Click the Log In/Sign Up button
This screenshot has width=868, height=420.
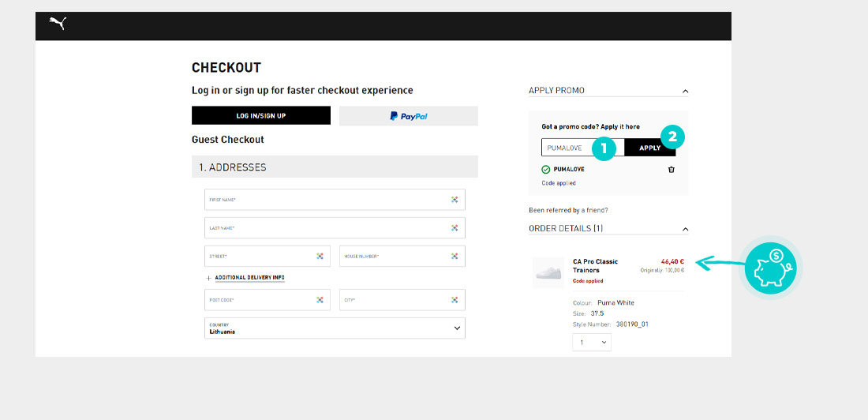coord(261,116)
